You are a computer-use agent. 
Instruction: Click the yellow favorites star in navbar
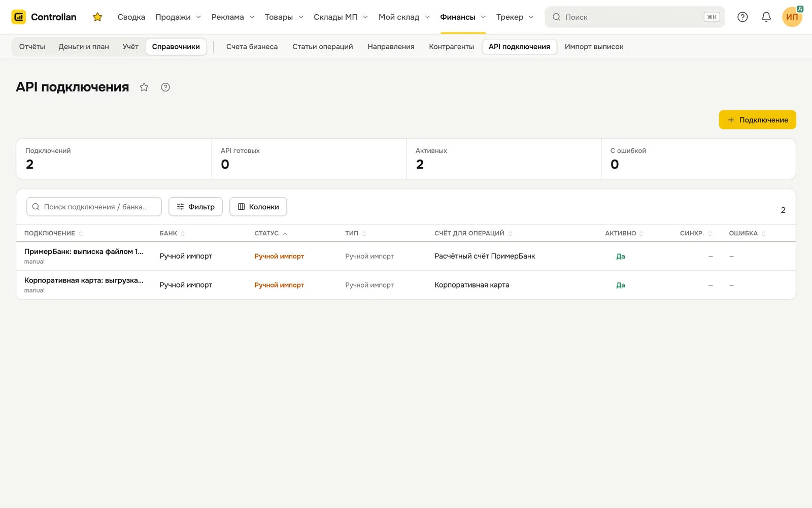coord(97,17)
